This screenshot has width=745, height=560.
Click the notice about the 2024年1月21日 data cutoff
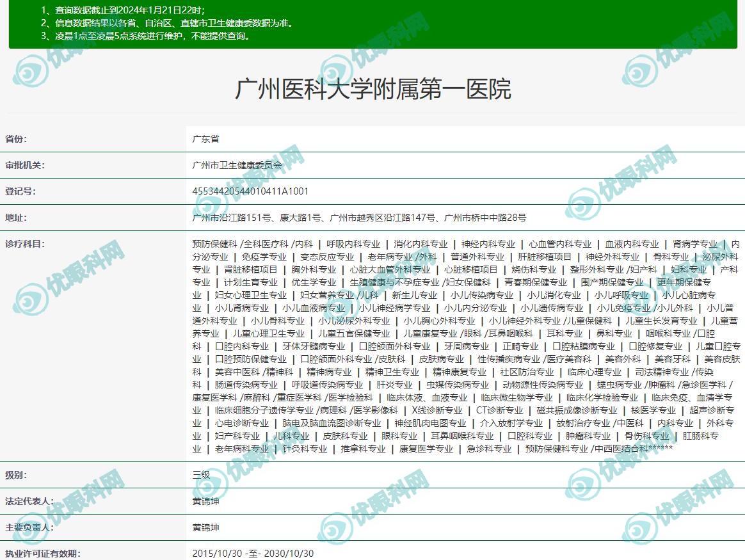[123, 10]
